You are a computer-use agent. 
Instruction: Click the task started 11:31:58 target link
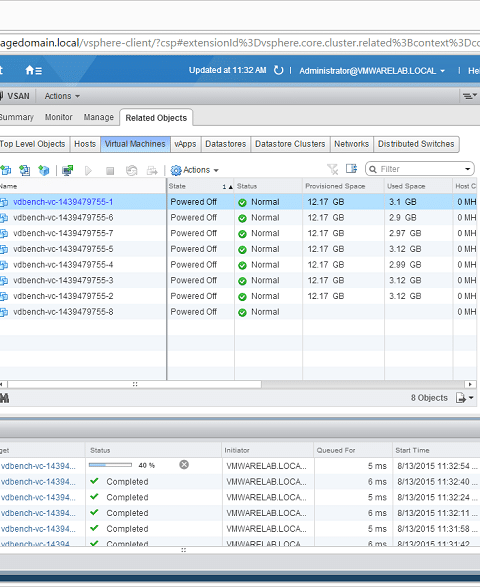[38, 529]
